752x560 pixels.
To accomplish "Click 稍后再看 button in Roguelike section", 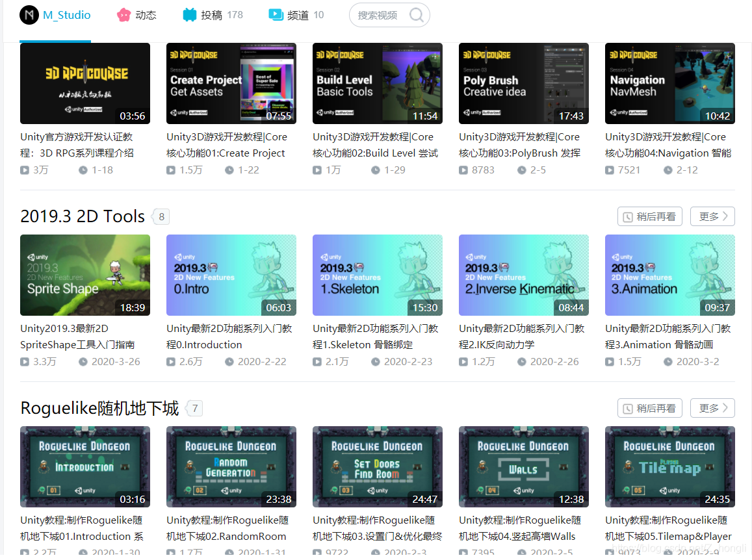I will [649, 409].
